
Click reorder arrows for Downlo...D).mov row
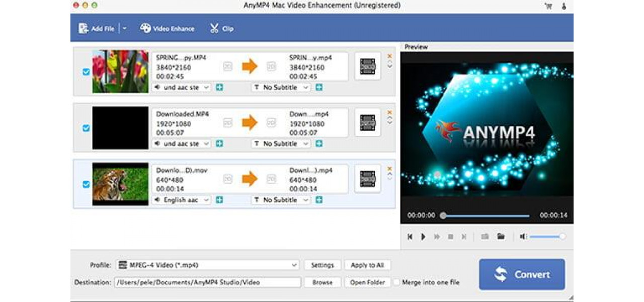389,177
